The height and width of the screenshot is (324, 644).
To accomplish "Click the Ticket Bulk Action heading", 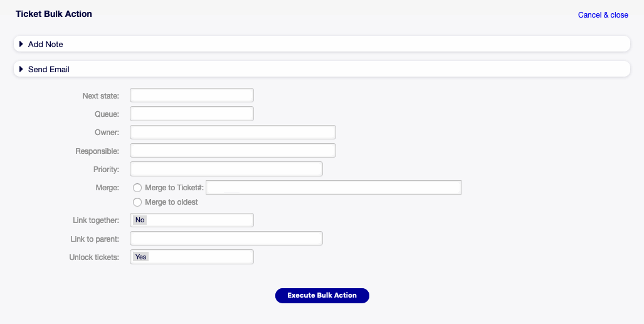I will (54, 14).
